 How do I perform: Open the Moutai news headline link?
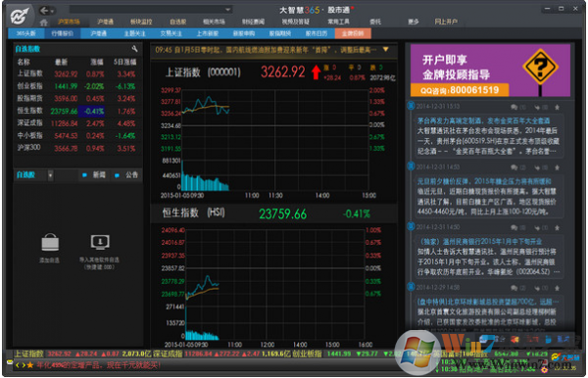[483, 120]
